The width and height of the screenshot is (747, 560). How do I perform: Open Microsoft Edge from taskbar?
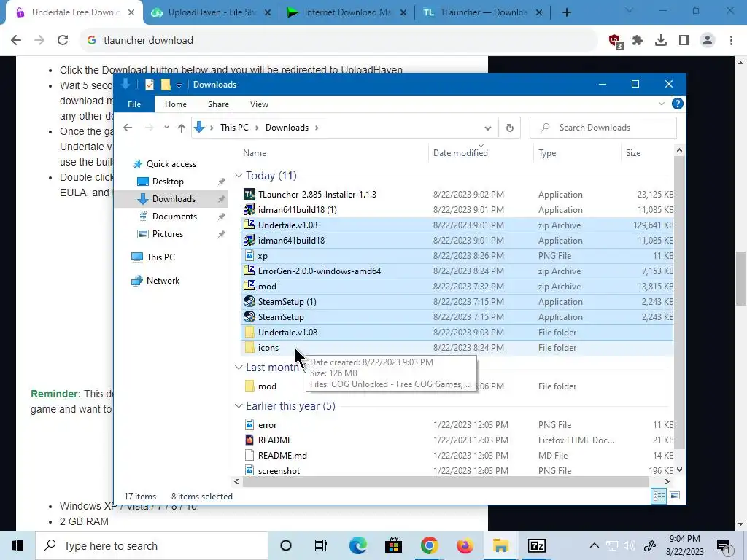357,545
